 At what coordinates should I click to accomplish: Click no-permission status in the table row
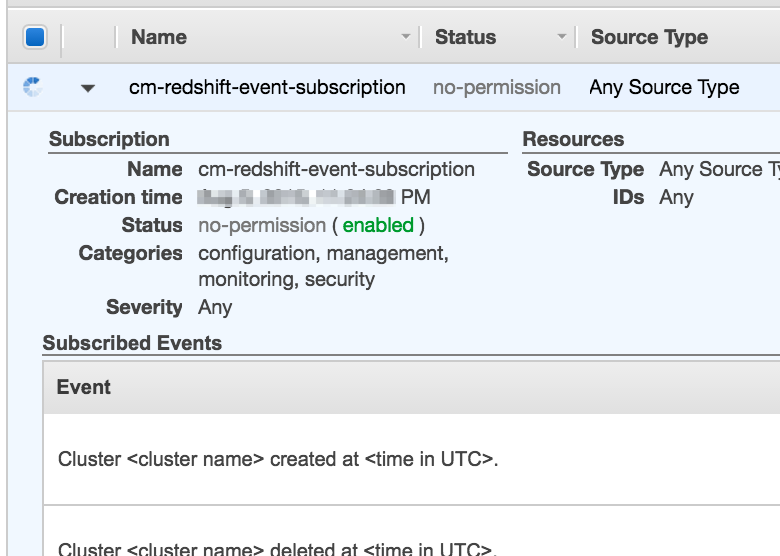tap(496, 88)
